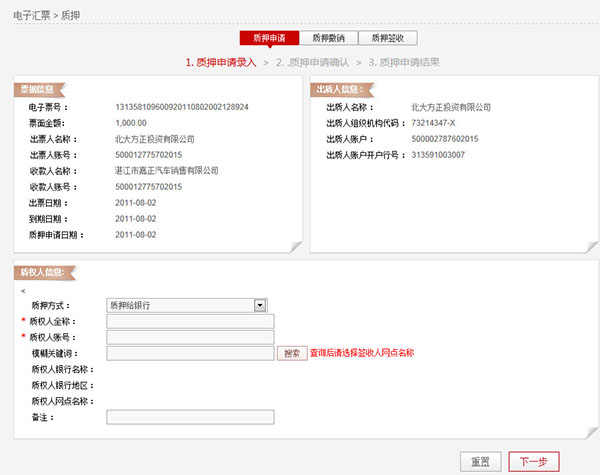Select the 质押签收 tab

pyautogui.click(x=387, y=39)
